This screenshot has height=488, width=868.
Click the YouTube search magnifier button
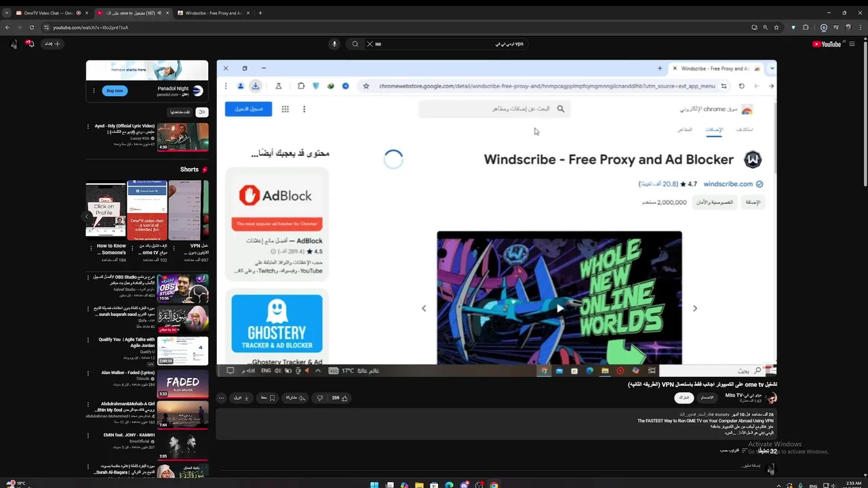click(355, 44)
